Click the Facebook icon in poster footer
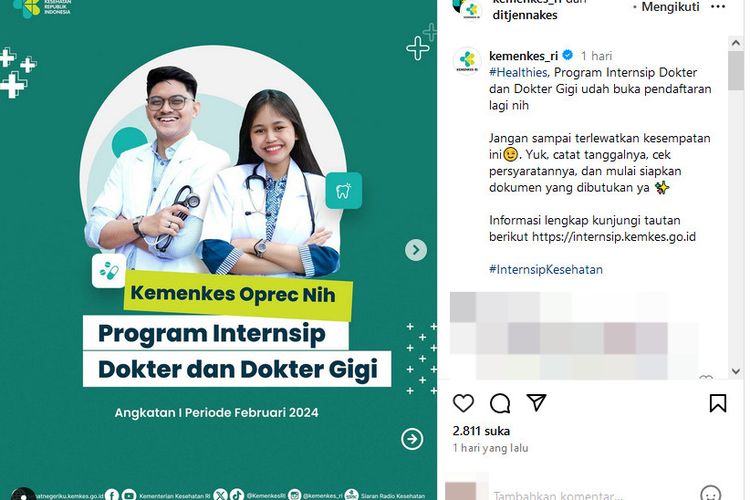Image resolution: width=750 pixels, height=500 pixels. [111, 495]
